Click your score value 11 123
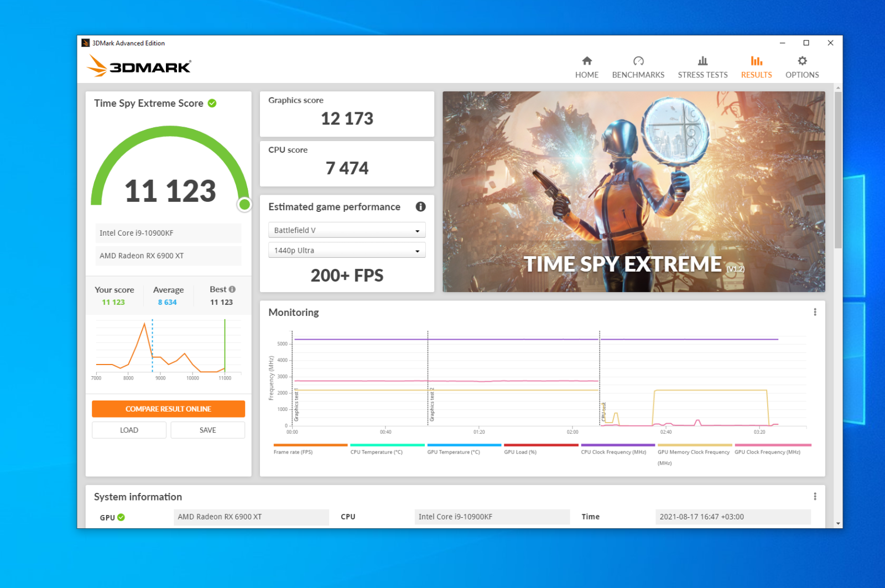 coord(113,302)
